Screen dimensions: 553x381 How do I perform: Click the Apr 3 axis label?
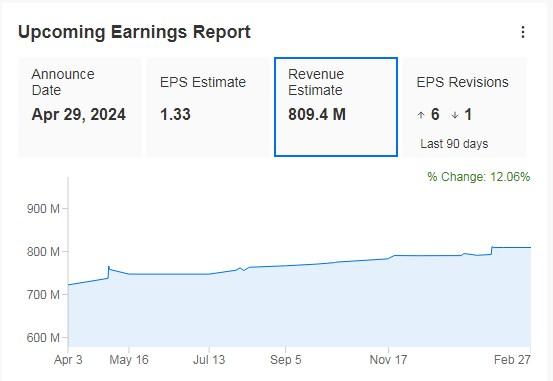pyautogui.click(x=68, y=360)
